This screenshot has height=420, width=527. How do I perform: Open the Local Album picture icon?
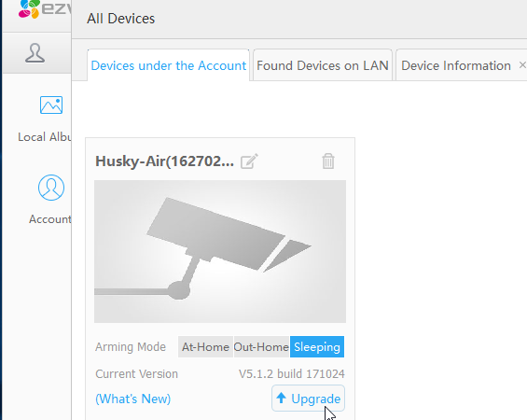point(51,105)
